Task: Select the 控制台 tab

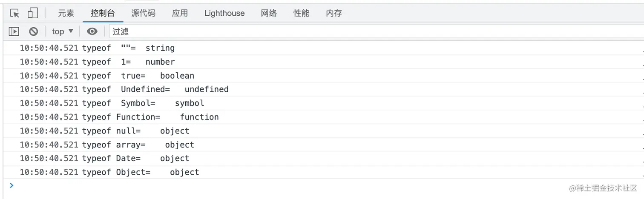Action: coord(103,13)
